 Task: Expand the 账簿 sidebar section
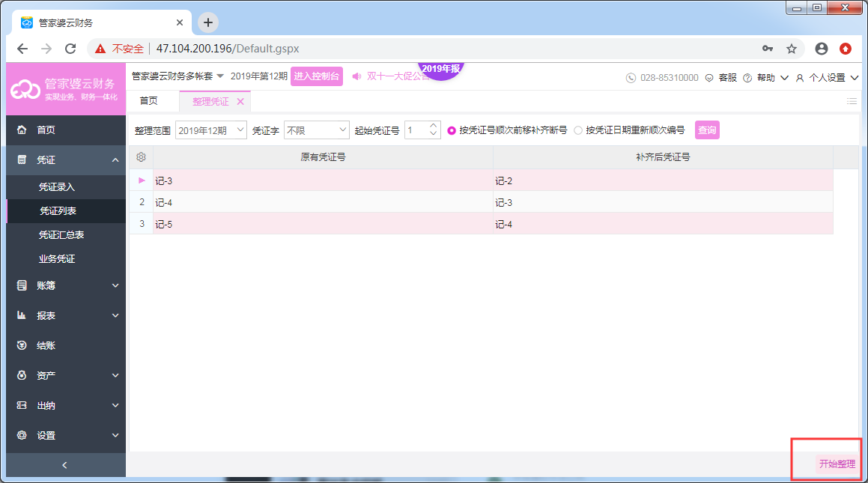(x=66, y=285)
